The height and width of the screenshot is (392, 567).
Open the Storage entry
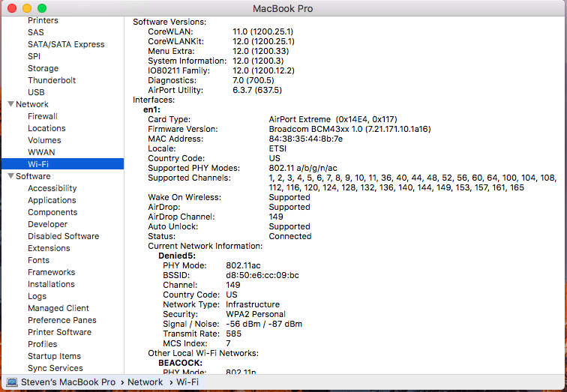coord(43,68)
